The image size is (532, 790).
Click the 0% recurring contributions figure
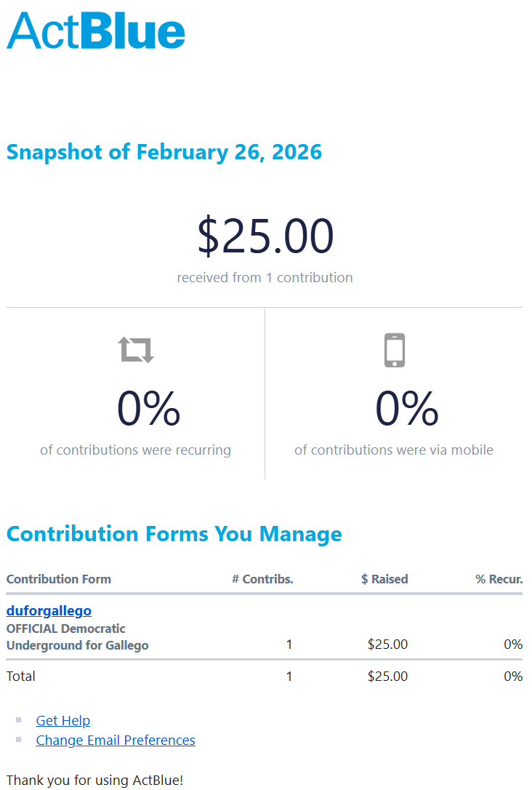148,409
